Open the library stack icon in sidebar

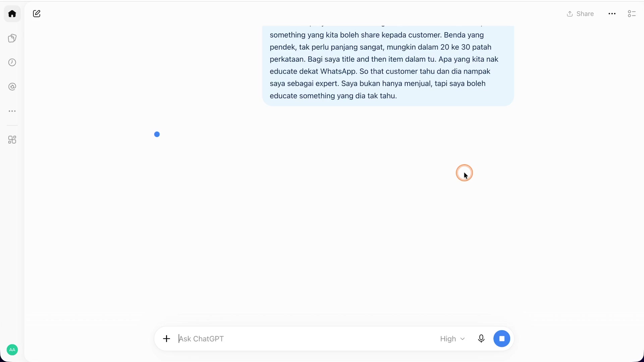pos(12,38)
